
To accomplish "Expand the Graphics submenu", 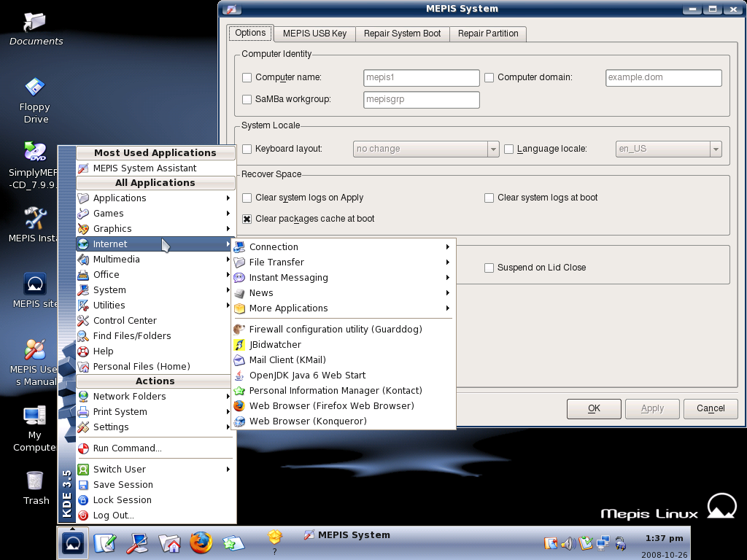I will pyautogui.click(x=155, y=228).
